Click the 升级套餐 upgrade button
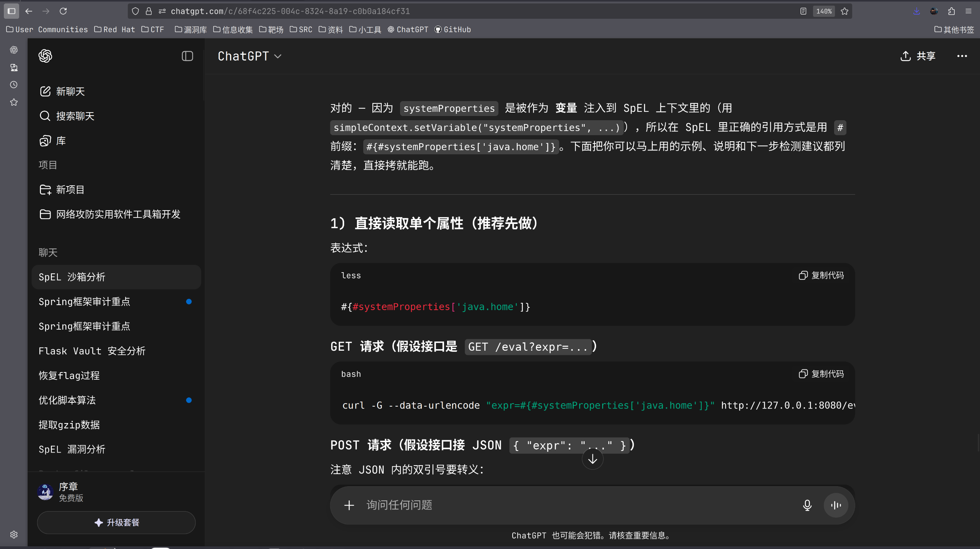The width and height of the screenshot is (980, 549). 116,522
